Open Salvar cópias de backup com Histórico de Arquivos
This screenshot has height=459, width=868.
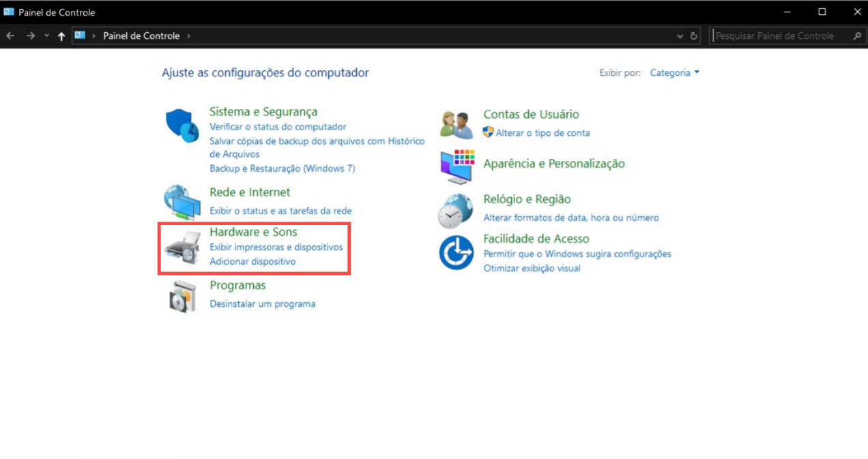coord(317,147)
